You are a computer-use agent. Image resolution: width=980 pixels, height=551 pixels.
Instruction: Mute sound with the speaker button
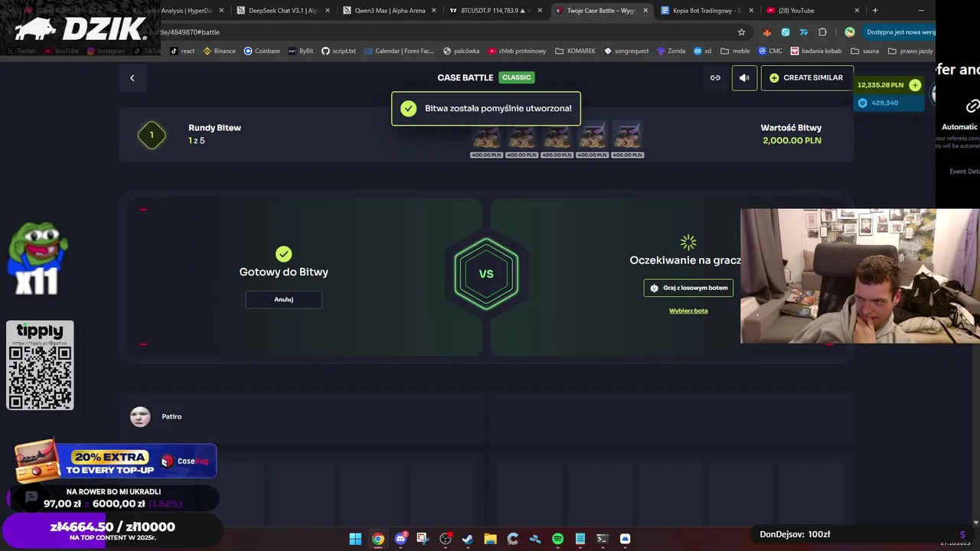pos(744,78)
